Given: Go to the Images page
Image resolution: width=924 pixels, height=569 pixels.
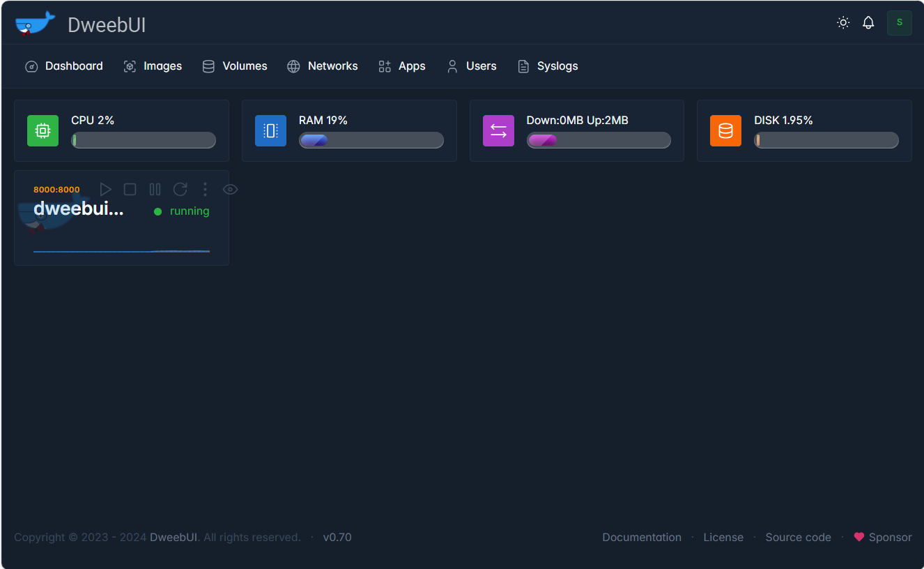Looking at the screenshot, I should [x=153, y=66].
